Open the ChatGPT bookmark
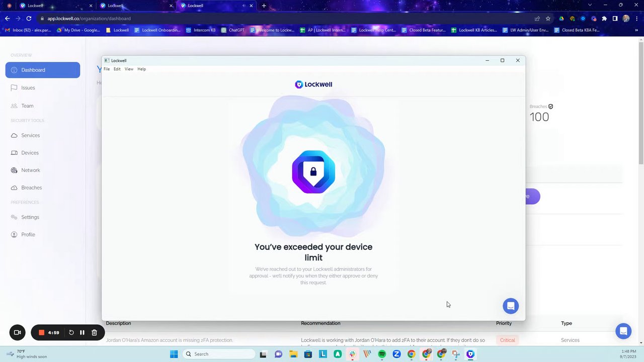644x362 pixels. coord(233,30)
